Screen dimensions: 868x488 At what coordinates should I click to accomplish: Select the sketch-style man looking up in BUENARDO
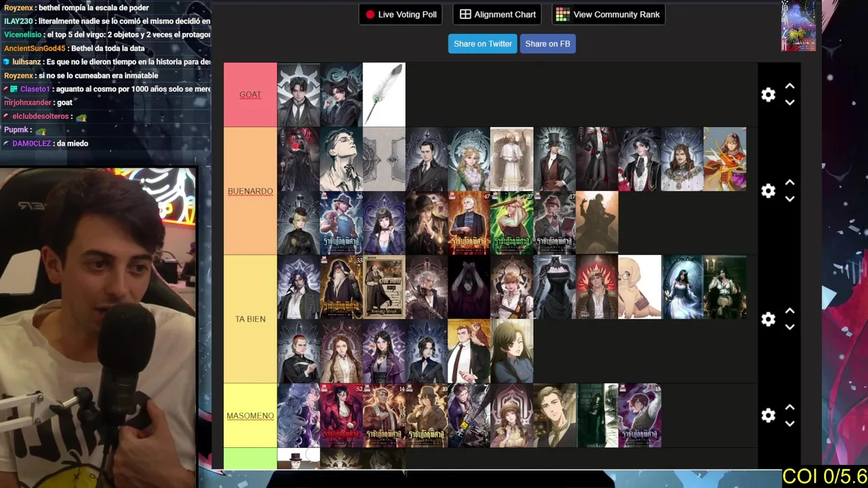click(x=341, y=159)
